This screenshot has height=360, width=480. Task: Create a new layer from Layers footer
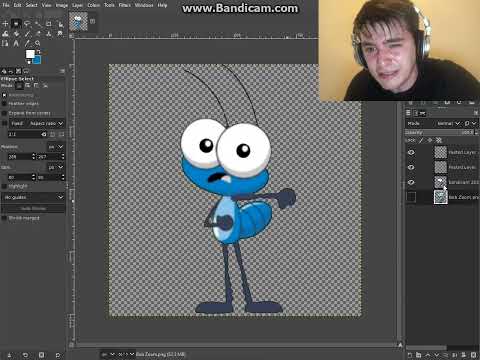[x=410, y=355]
